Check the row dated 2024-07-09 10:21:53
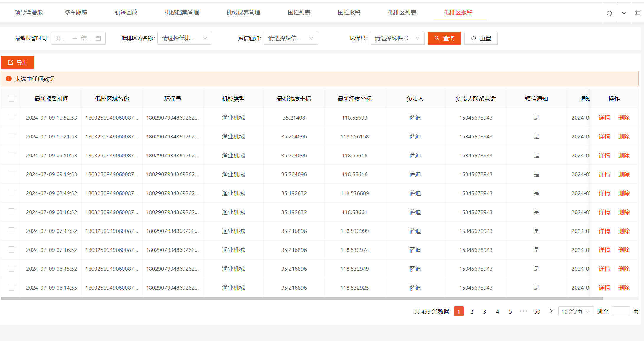This screenshot has width=644, height=341. pyautogui.click(x=11, y=136)
